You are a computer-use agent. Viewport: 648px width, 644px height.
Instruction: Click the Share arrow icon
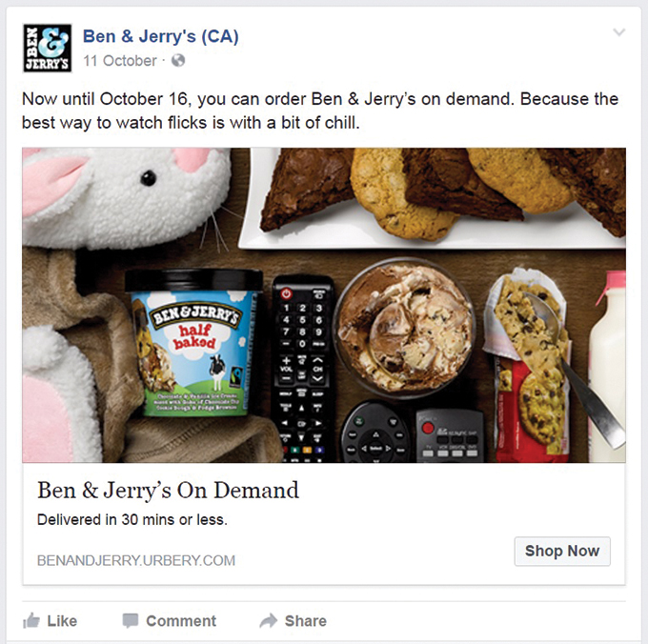pyautogui.click(x=269, y=620)
